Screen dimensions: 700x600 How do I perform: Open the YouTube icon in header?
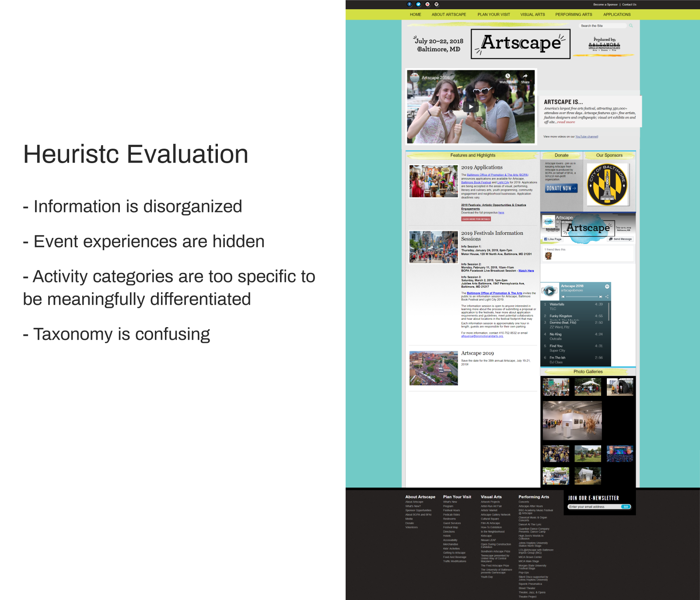pyautogui.click(x=427, y=4)
